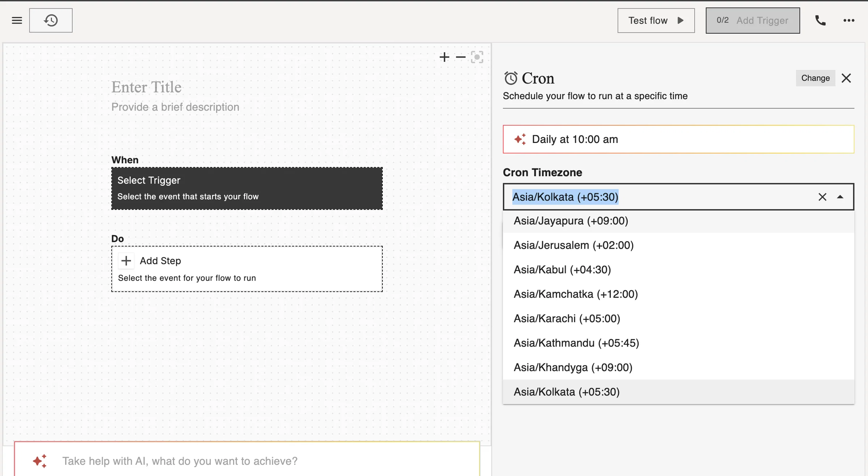This screenshot has height=476, width=868.
Task: Close the Cron panel
Action: click(x=846, y=78)
